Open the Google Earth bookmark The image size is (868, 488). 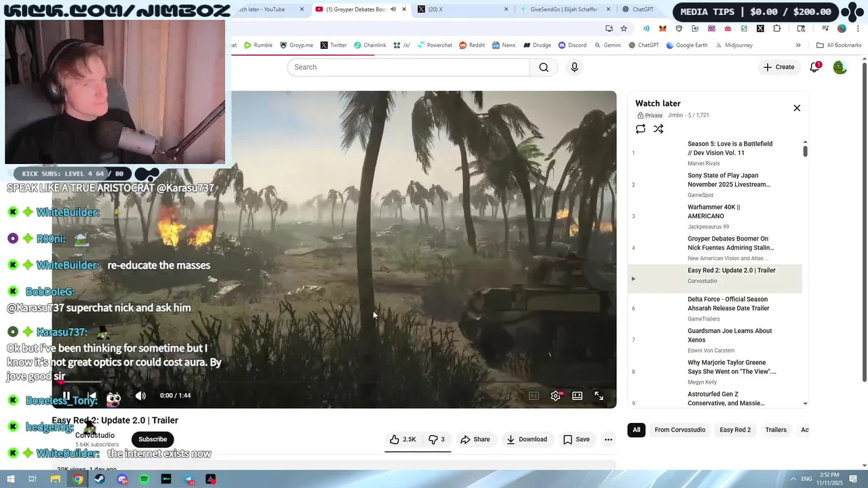[x=687, y=45]
